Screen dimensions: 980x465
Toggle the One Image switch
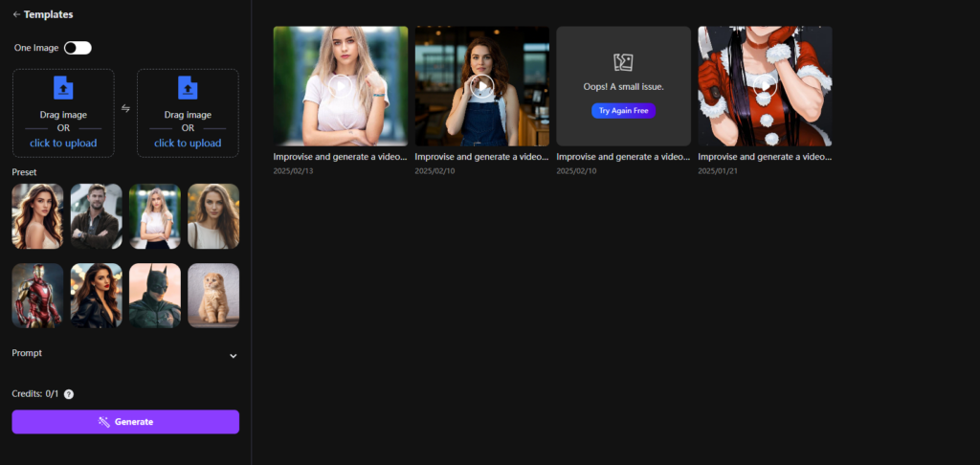(x=78, y=48)
